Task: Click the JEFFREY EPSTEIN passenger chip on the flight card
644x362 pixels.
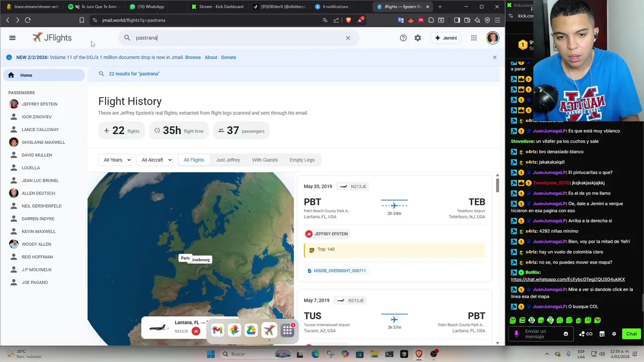Action: (x=327, y=234)
